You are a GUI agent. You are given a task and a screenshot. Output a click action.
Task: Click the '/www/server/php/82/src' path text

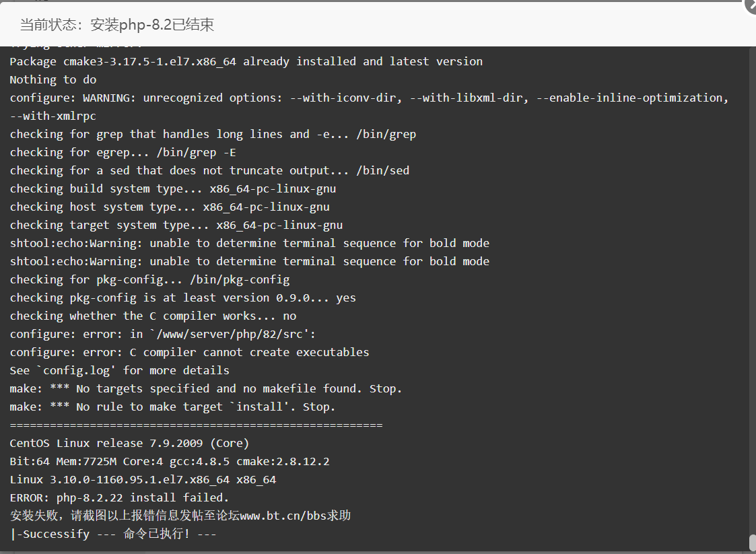230,334
